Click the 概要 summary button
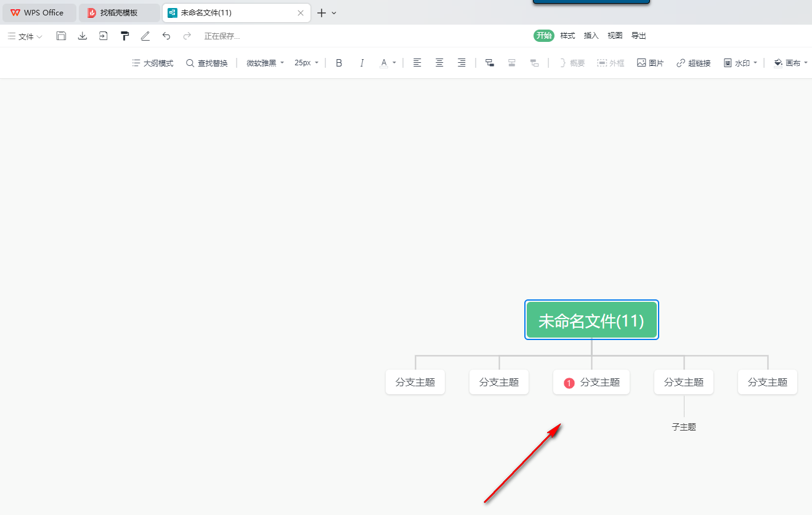Image resolution: width=812 pixels, height=515 pixels. pos(572,63)
